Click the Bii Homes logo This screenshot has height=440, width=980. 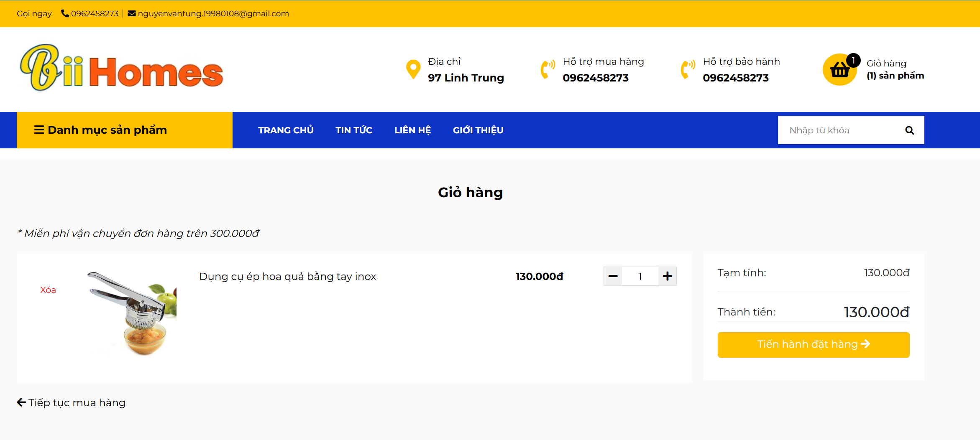coord(122,68)
